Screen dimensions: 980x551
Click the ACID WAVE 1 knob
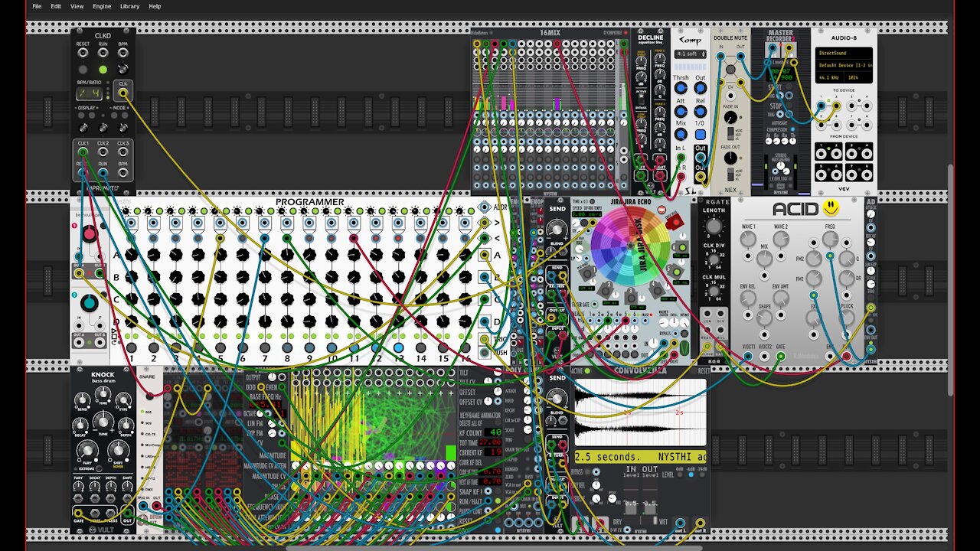point(748,240)
